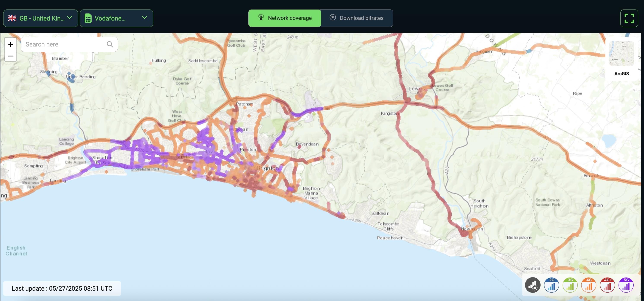Click the Westdean map label
This screenshot has height=301, width=644.
[600, 263]
